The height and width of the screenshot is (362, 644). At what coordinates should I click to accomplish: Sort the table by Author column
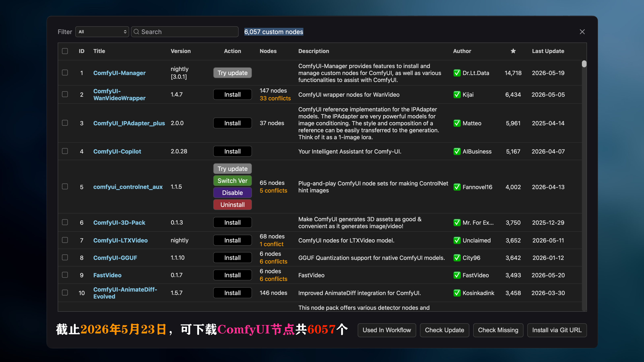[x=462, y=51]
